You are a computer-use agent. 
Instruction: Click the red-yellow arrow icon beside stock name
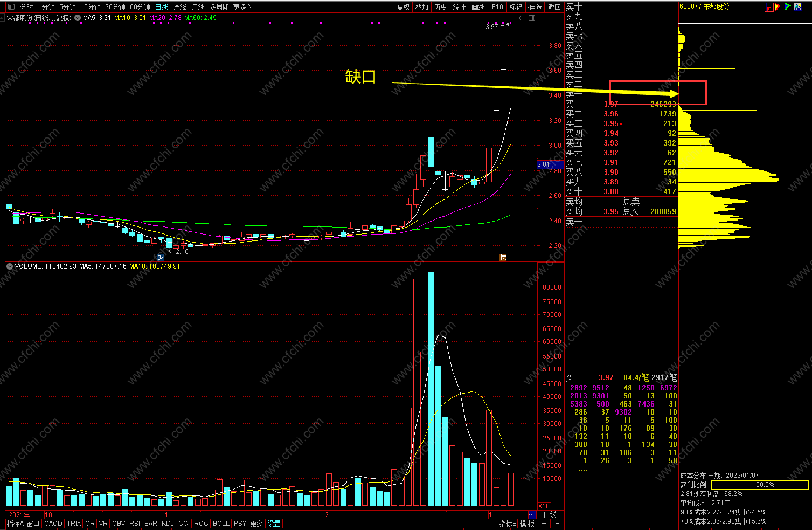click(x=778, y=7)
